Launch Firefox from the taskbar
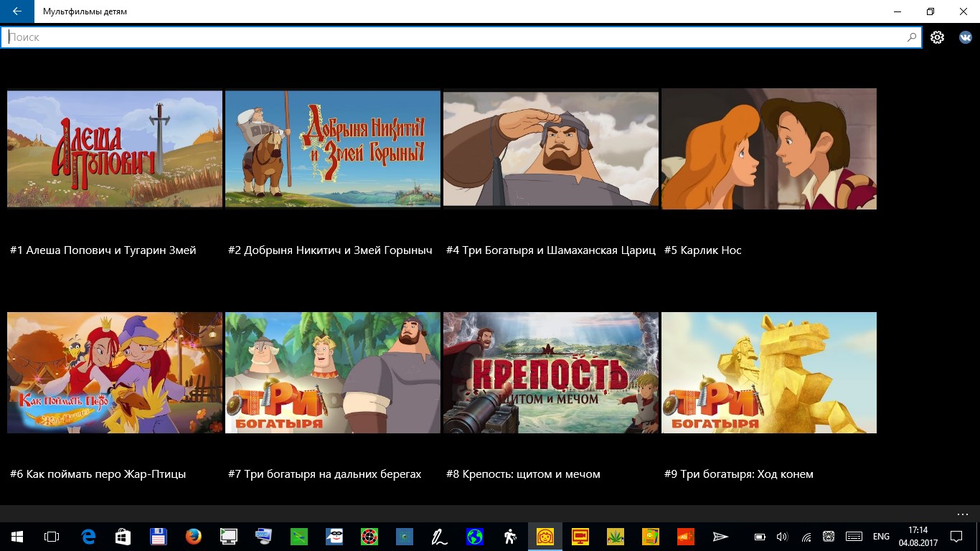This screenshot has height=551, width=980. click(194, 537)
